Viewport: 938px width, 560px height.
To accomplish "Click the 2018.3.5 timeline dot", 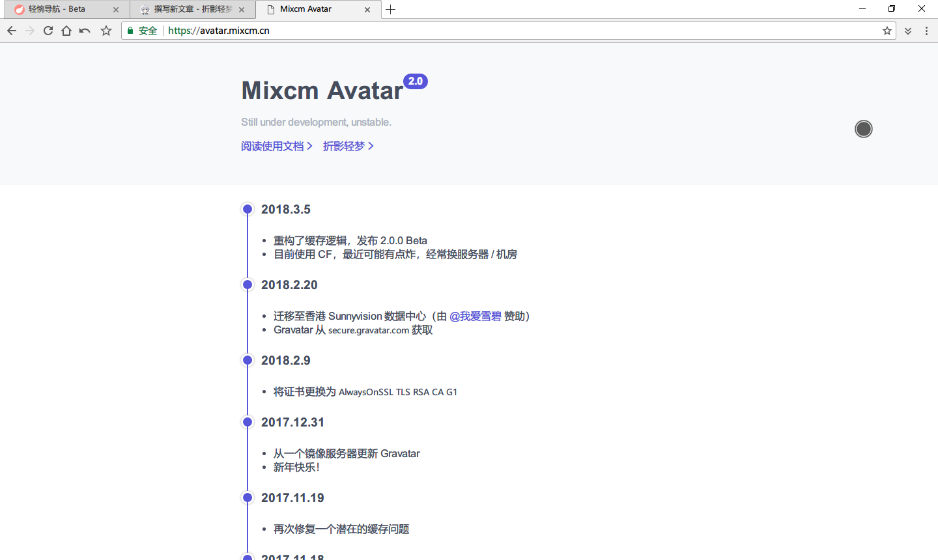I will point(248,209).
